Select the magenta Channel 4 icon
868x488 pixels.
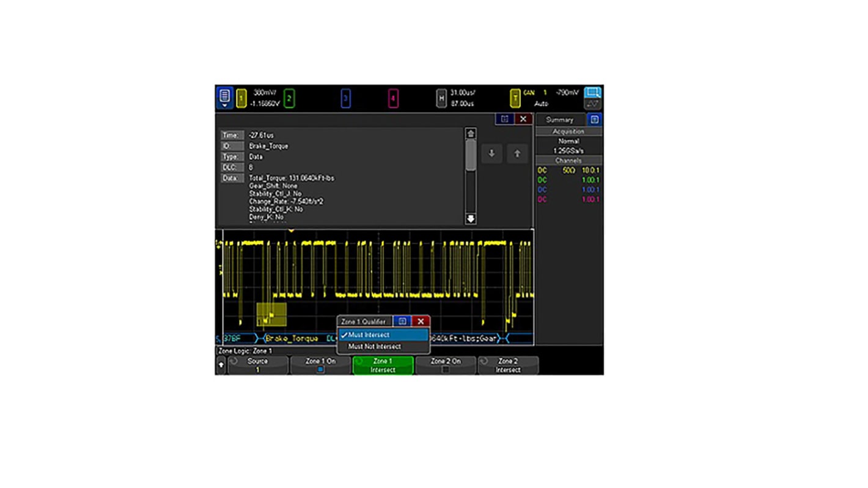(x=394, y=98)
